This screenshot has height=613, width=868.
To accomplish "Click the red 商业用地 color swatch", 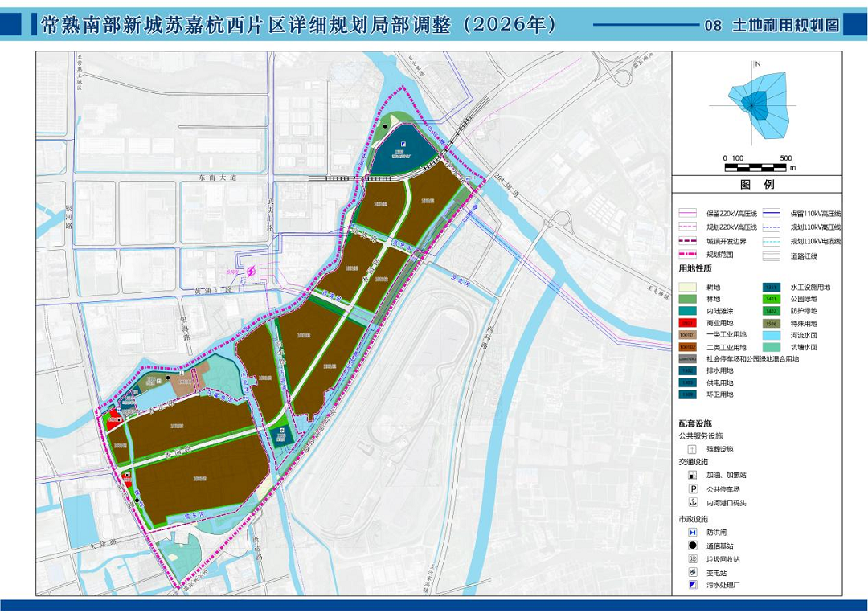I will [x=687, y=322].
